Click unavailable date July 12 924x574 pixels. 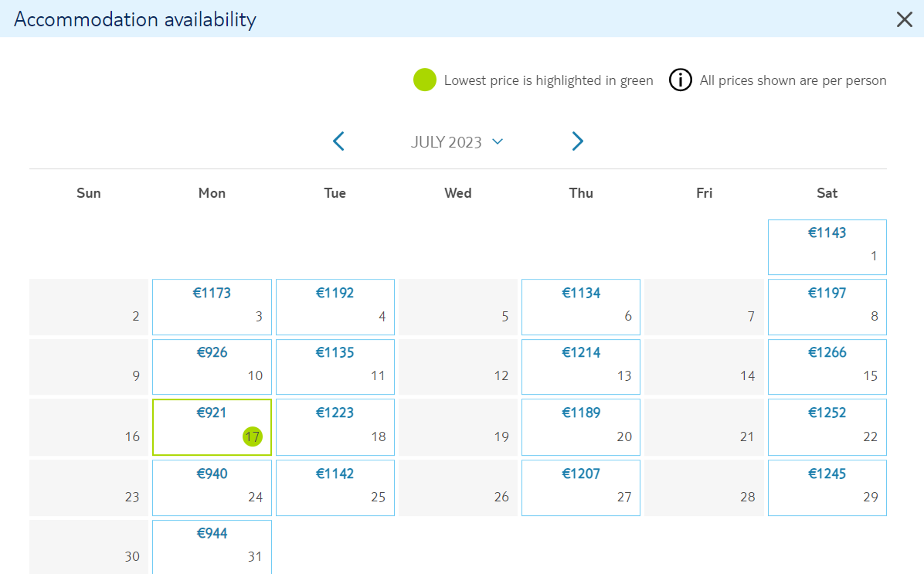pyautogui.click(x=458, y=366)
